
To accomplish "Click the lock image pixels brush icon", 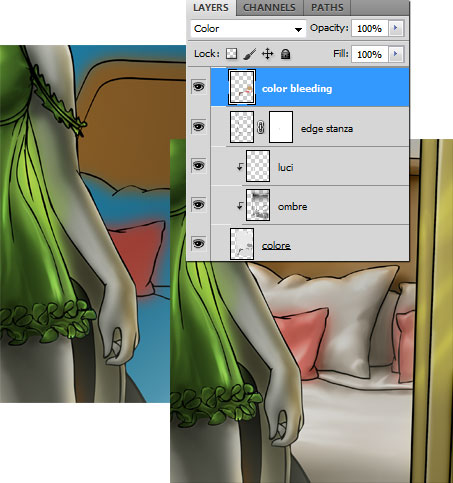I will (249, 54).
